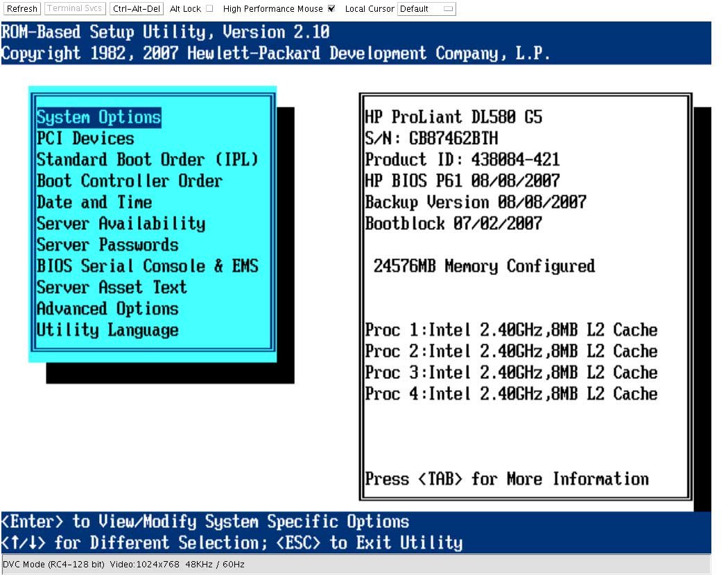The width and height of the screenshot is (728, 575).
Task: Click the Proc 3 Intel 2.40GHz line
Action: (x=511, y=373)
